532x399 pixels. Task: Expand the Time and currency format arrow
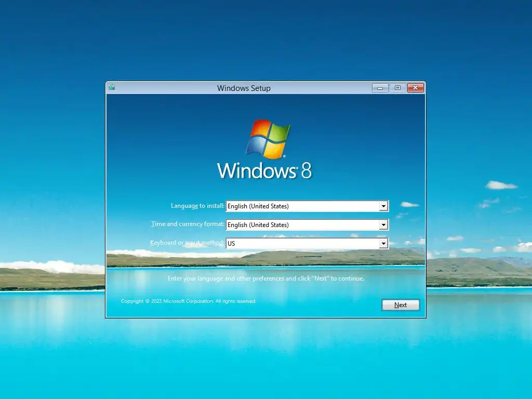click(383, 224)
